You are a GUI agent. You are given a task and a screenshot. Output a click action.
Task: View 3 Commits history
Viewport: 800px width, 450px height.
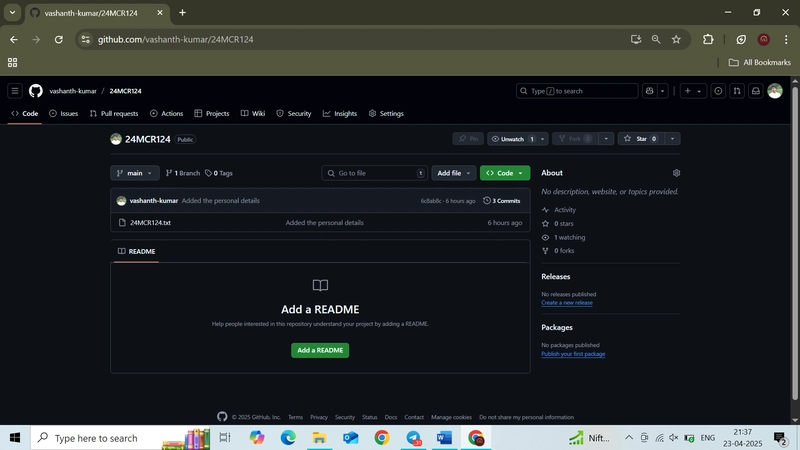tap(502, 201)
